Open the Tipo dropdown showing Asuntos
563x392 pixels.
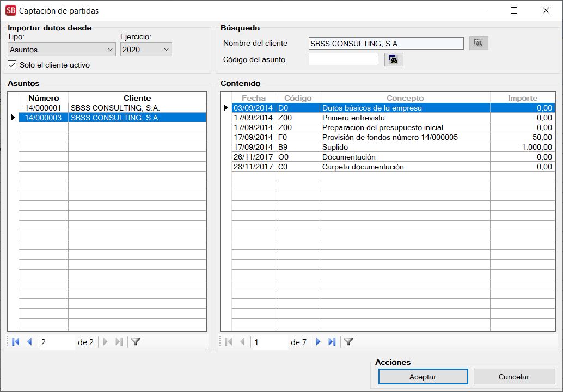(x=62, y=50)
